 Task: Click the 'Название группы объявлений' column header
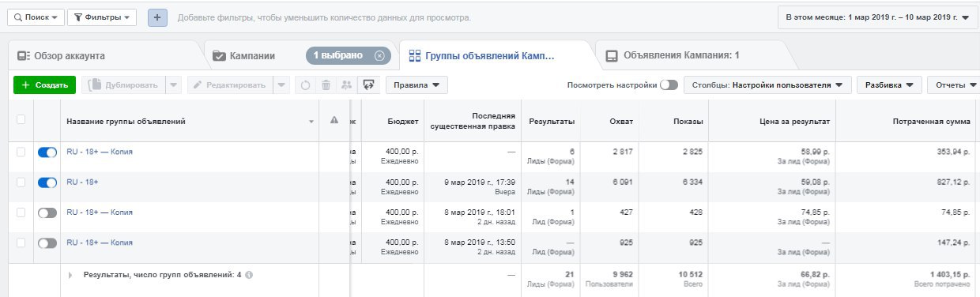click(x=126, y=122)
